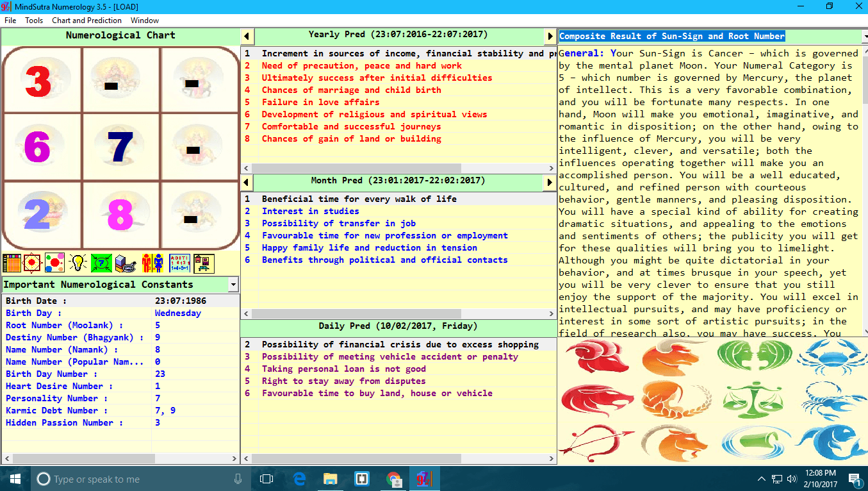Click the red number 3 chart cell
The height and width of the screenshot is (491, 868).
coord(41,80)
